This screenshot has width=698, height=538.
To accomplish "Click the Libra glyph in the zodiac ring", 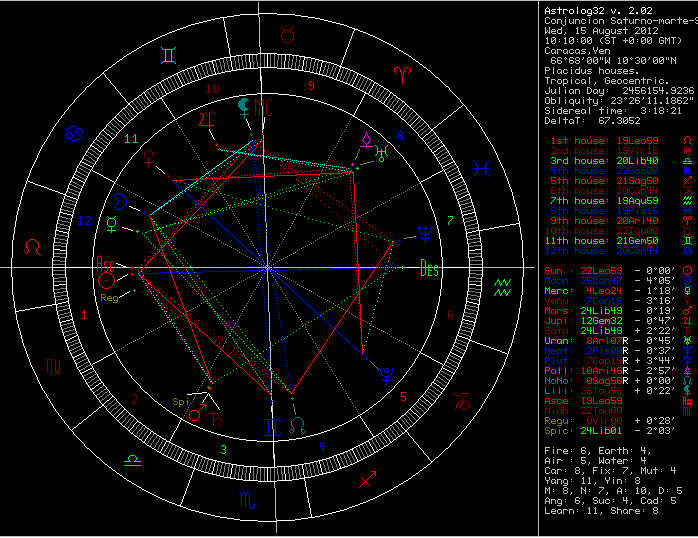I will click(x=133, y=460).
